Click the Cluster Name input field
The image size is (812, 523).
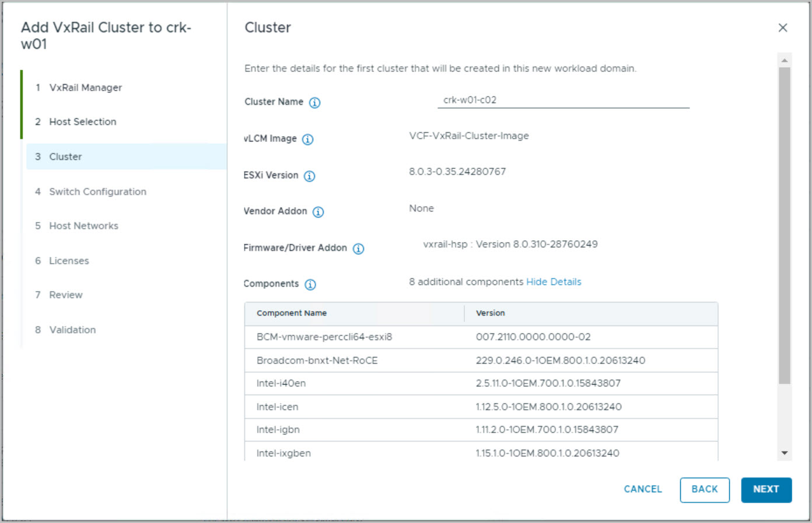563,100
